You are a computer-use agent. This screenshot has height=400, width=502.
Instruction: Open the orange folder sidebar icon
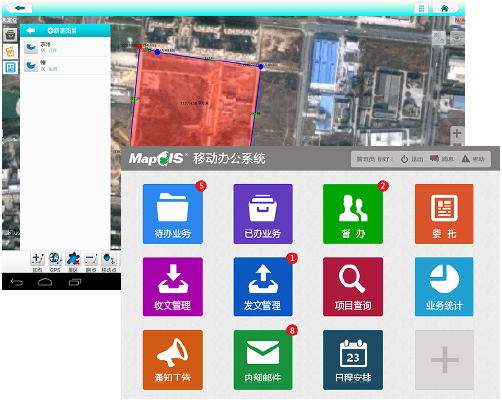(x=10, y=51)
